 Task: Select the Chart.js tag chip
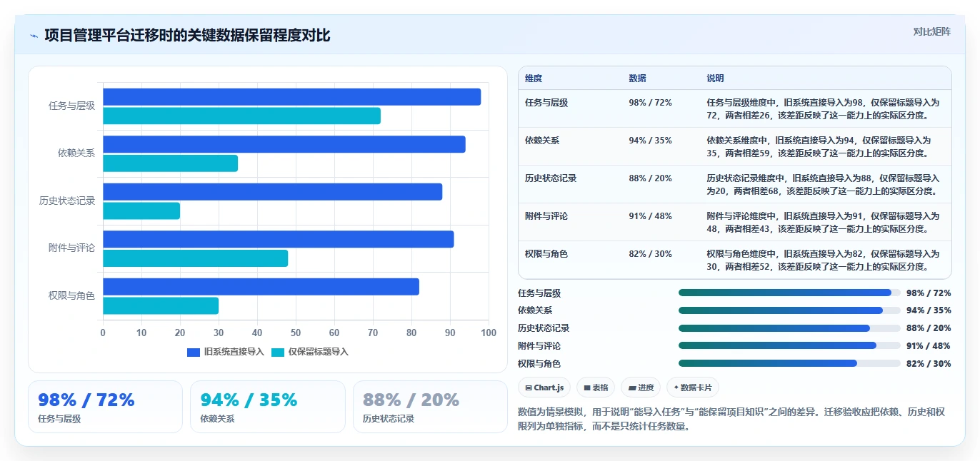(544, 387)
